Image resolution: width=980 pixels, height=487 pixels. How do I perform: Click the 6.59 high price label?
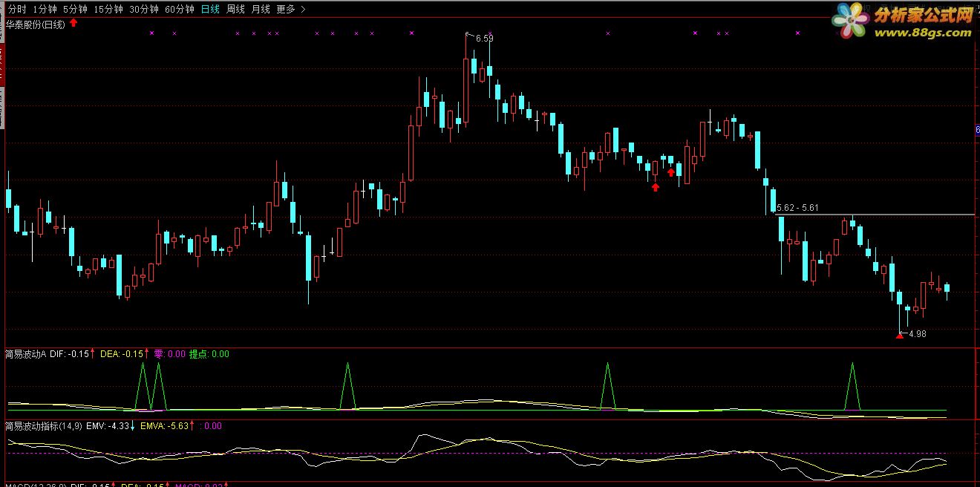pos(484,38)
